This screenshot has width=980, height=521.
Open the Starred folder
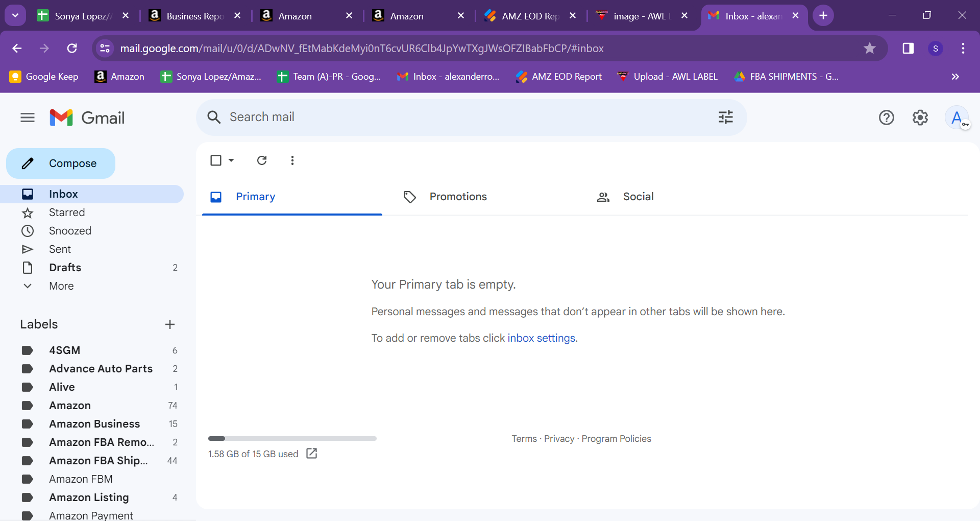tap(92, 212)
